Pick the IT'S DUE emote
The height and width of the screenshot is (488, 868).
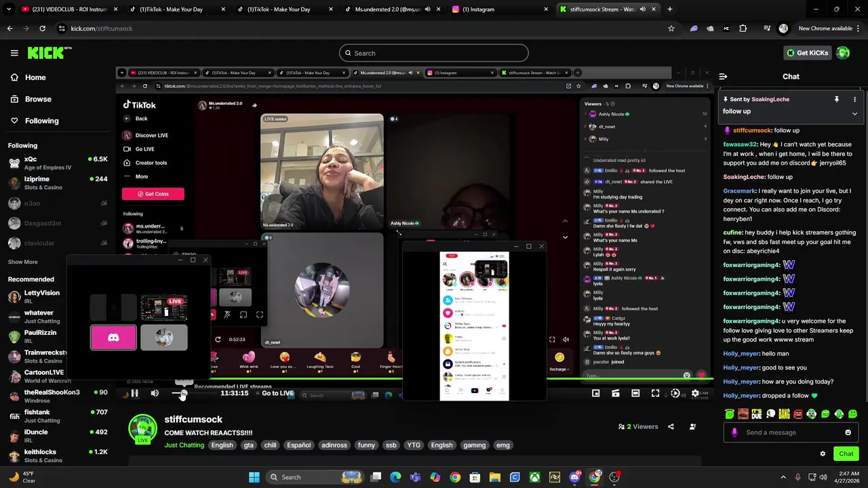(757, 414)
